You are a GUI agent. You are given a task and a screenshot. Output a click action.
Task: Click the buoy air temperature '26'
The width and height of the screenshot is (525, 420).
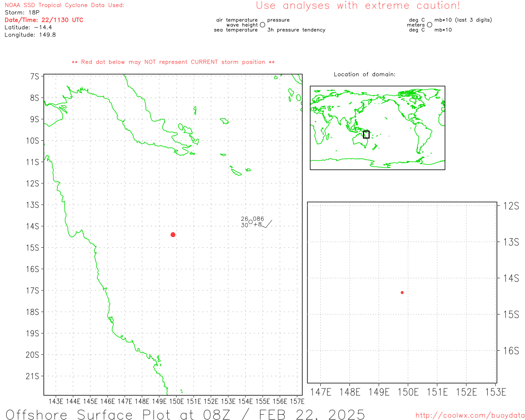pyautogui.click(x=244, y=219)
